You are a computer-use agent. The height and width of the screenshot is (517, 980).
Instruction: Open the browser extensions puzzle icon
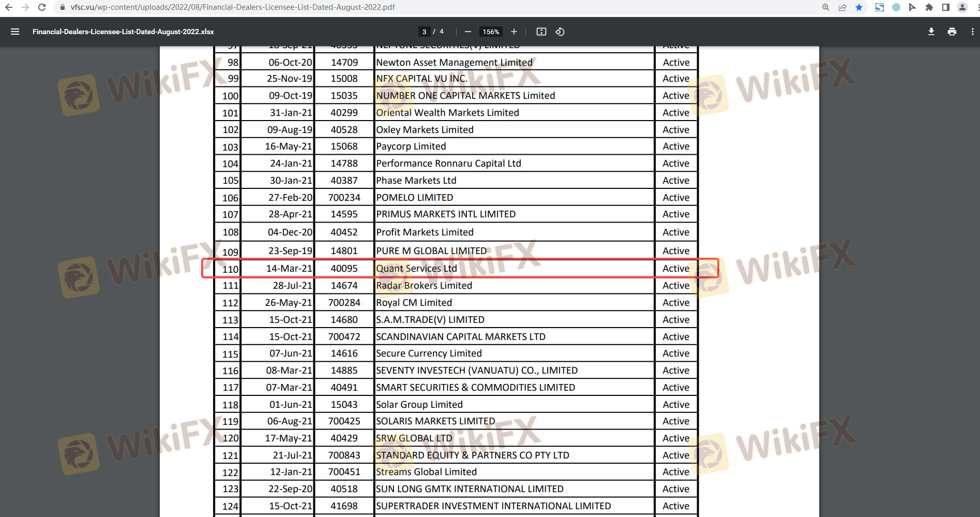coord(929,7)
